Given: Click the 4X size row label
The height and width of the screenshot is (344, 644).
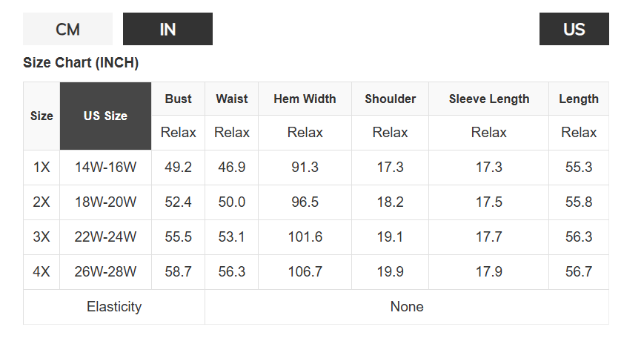Looking at the screenshot, I should (42, 272).
